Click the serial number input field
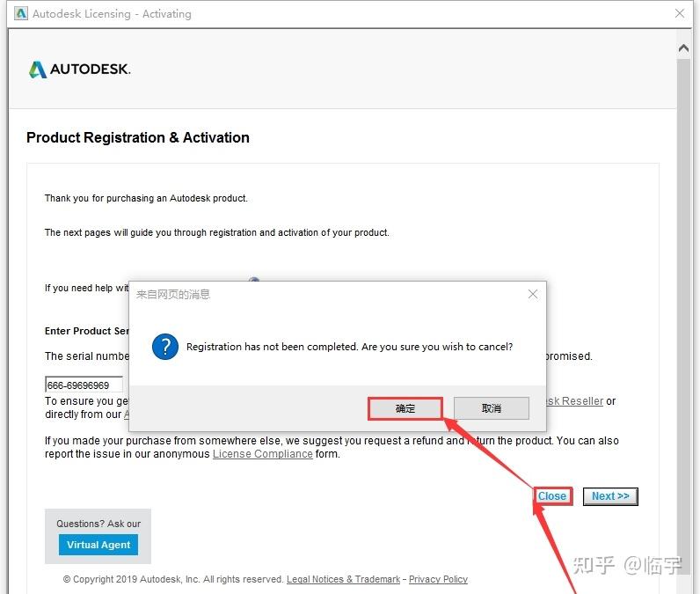700x594 pixels. click(84, 385)
